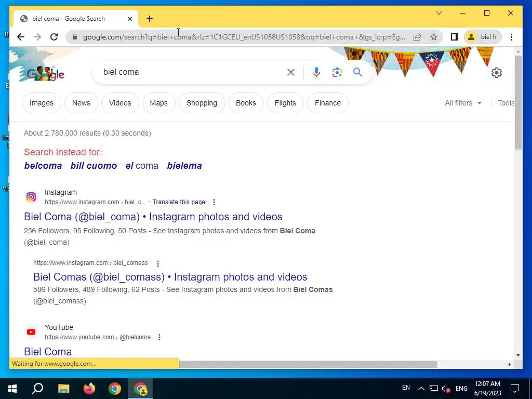Open the Biel Coma YouTube result
The image size is (532, 399).
tap(48, 352)
